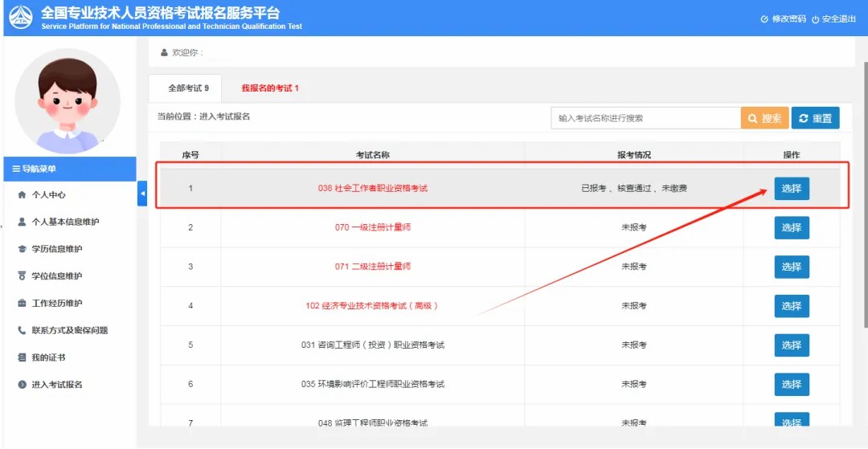Click the exam name search input field
The width and height of the screenshot is (868, 449).
click(645, 118)
